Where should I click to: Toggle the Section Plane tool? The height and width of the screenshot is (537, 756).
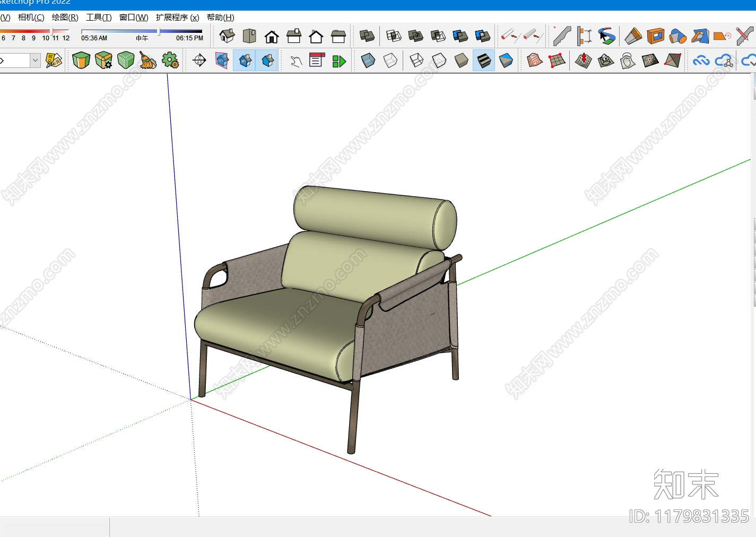(222, 60)
